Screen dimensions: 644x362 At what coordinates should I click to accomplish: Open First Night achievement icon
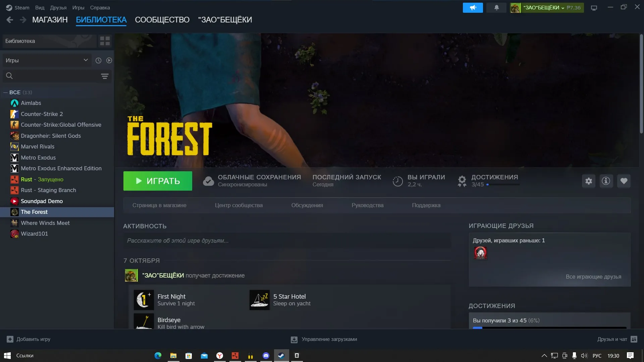coord(144,300)
